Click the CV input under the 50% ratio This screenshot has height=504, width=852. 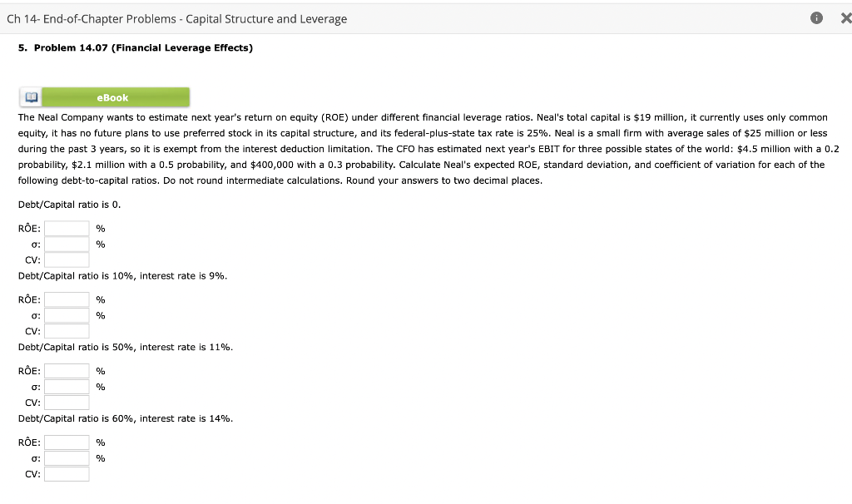coord(67,403)
